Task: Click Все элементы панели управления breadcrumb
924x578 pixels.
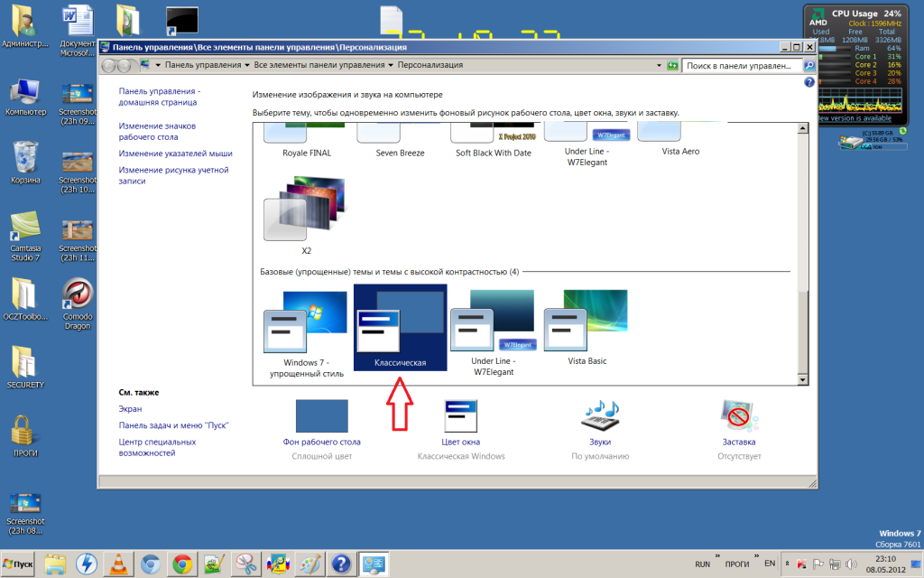Action: coord(319,65)
